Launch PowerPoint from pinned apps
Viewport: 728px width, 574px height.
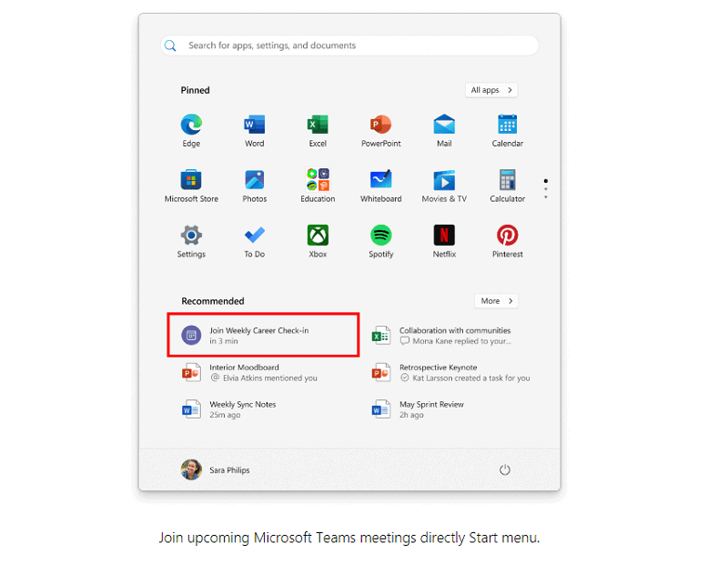[380, 130]
